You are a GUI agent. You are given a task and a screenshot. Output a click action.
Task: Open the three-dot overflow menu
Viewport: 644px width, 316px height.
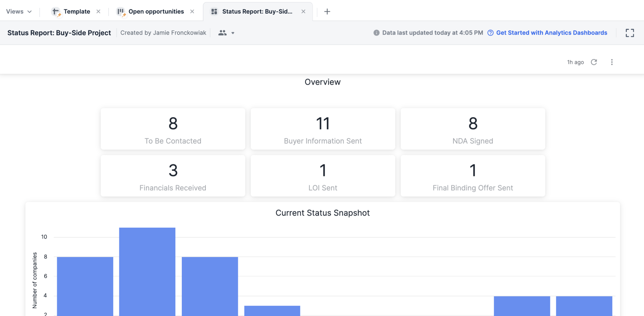click(612, 62)
